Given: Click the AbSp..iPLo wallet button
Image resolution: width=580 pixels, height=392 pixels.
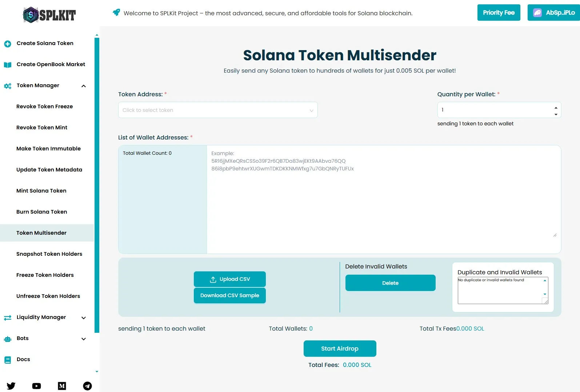Looking at the screenshot, I should (x=554, y=13).
